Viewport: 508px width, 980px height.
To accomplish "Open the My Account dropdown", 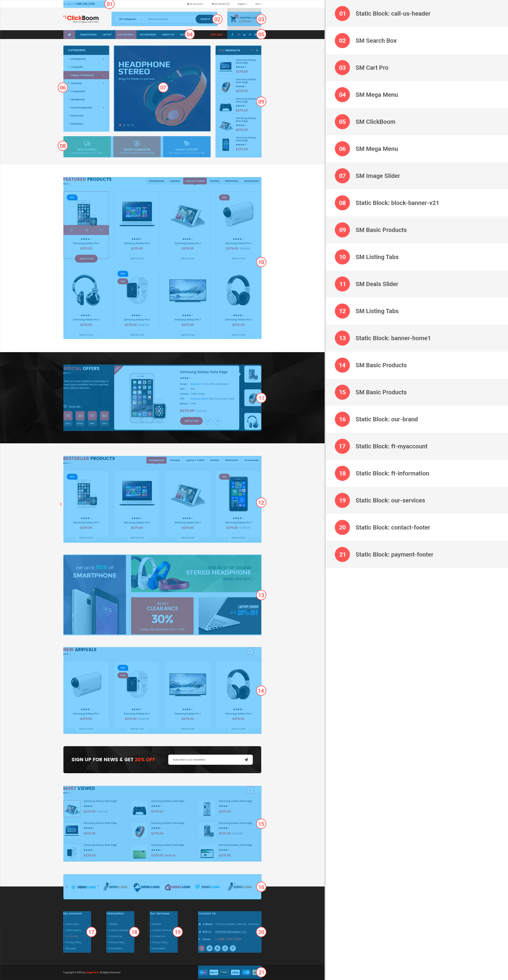I will click(195, 4).
